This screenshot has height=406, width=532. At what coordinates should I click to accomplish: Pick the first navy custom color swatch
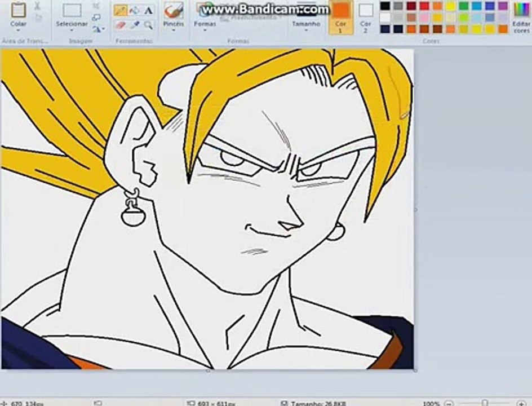385,29
